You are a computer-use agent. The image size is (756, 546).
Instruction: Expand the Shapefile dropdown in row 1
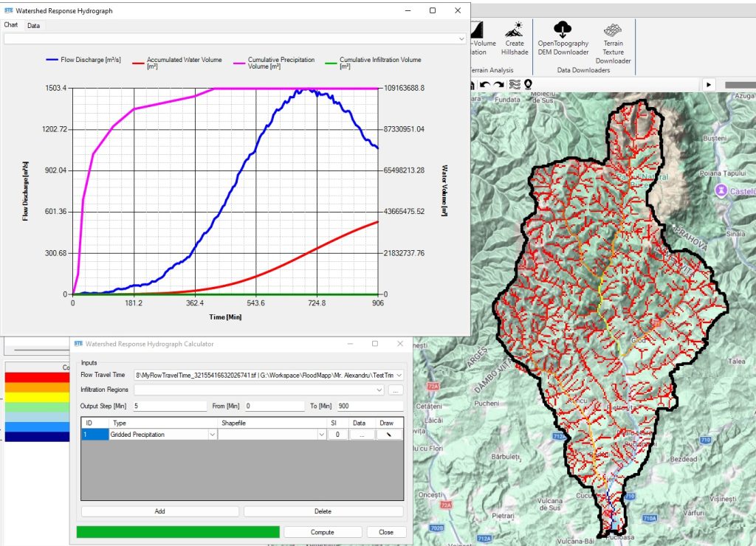pyautogui.click(x=321, y=435)
